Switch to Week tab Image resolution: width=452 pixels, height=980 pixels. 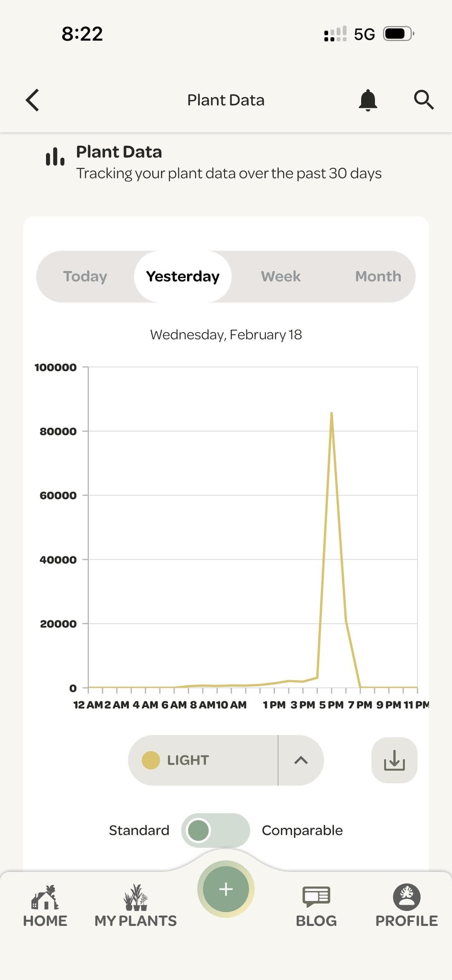(x=280, y=276)
